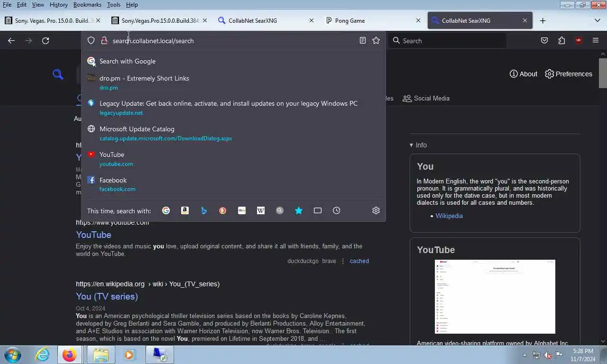Open the SearXNG Preferences link

[x=569, y=74]
